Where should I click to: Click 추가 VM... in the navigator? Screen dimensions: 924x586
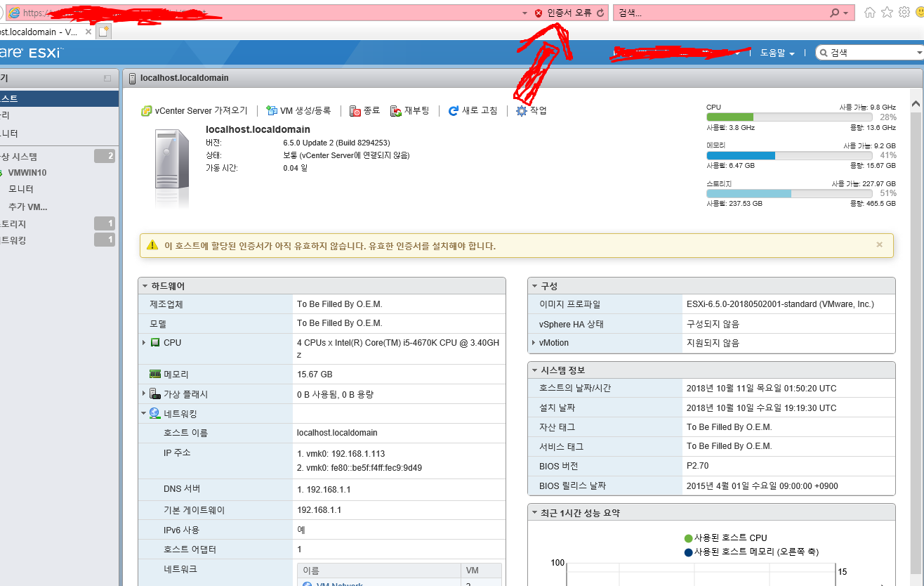[x=28, y=207]
